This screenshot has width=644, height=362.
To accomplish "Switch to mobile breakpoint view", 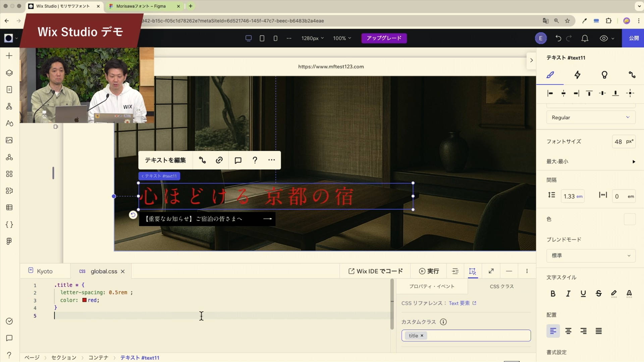I will click(275, 38).
